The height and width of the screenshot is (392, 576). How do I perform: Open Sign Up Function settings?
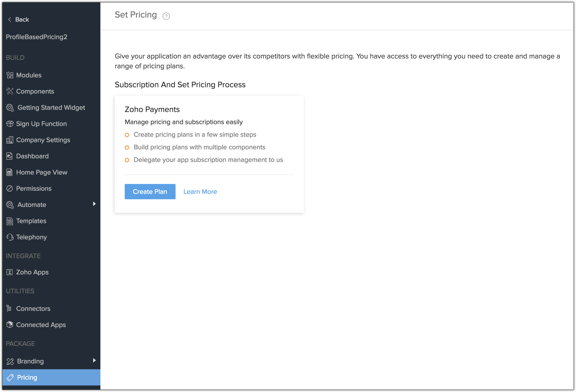pyautogui.click(x=51, y=124)
